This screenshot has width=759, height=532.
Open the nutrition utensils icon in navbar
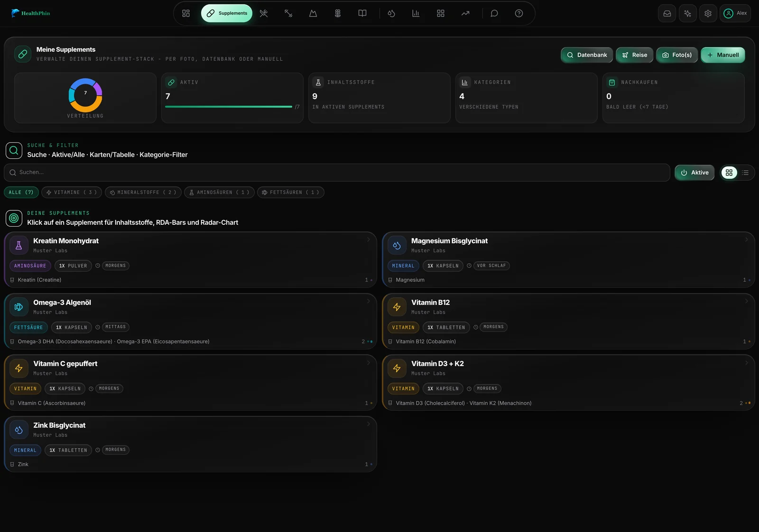pos(264,13)
